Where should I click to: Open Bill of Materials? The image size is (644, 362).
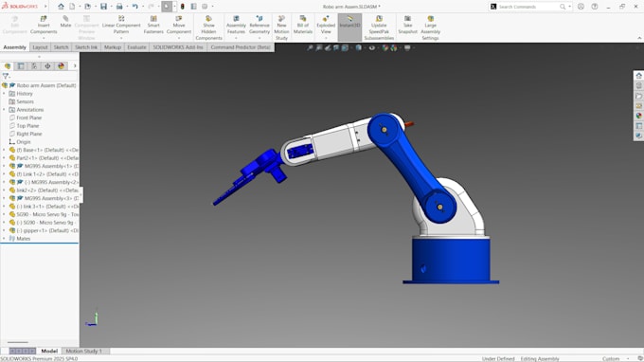point(303,25)
